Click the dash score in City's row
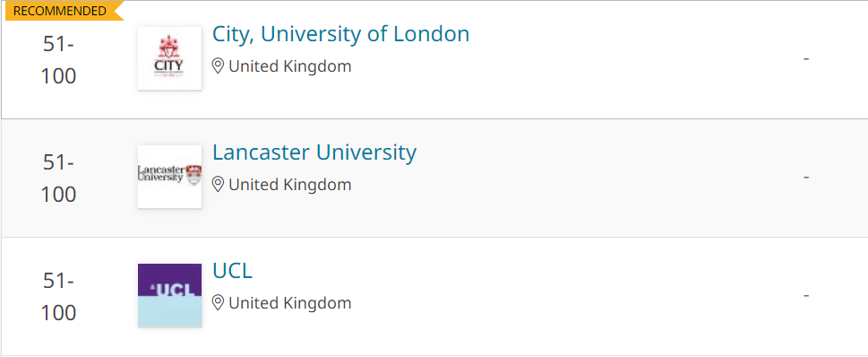868x357 pixels. 806,58
